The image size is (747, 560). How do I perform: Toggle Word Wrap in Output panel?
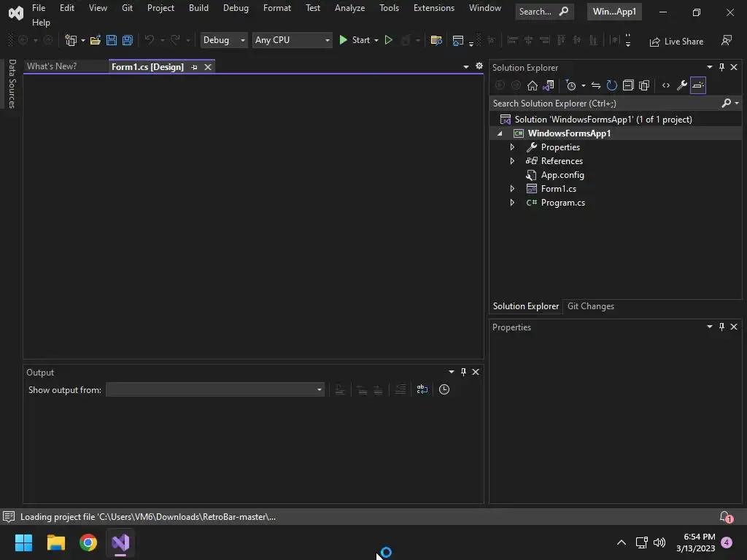click(x=422, y=389)
